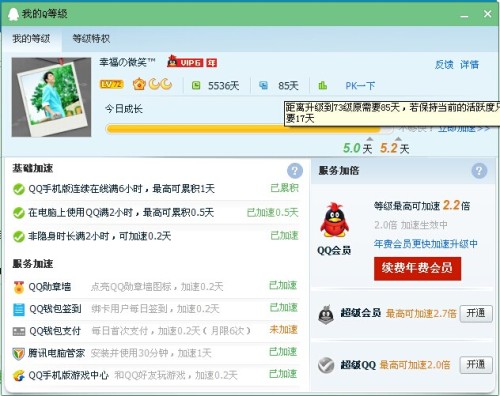Click the red QQ会员 penguin icon
500x396 pixels.
click(334, 220)
